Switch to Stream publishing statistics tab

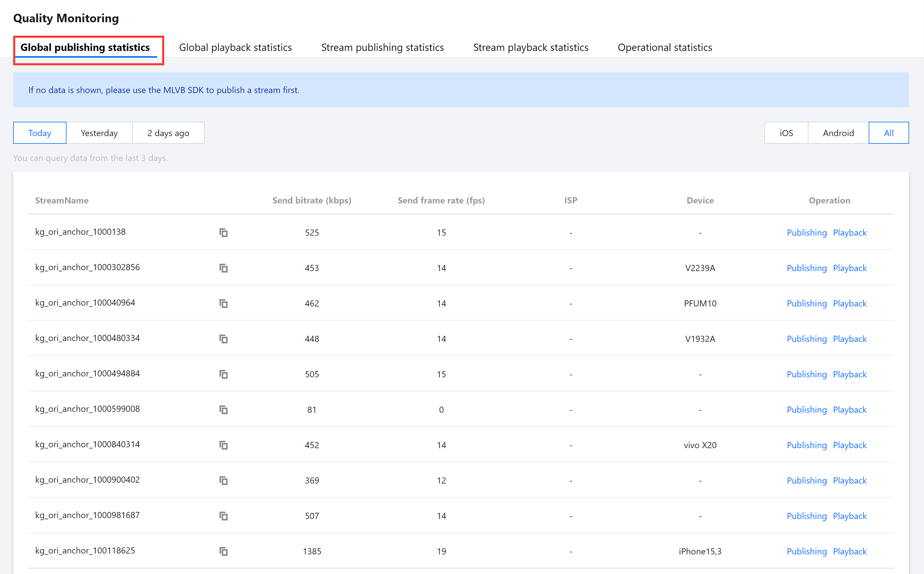pyautogui.click(x=382, y=47)
